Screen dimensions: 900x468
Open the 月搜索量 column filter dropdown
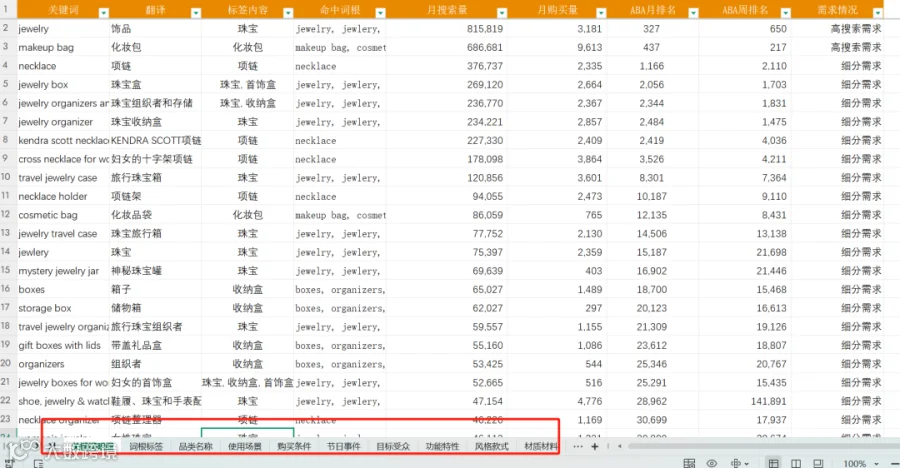pyautogui.click(x=502, y=13)
